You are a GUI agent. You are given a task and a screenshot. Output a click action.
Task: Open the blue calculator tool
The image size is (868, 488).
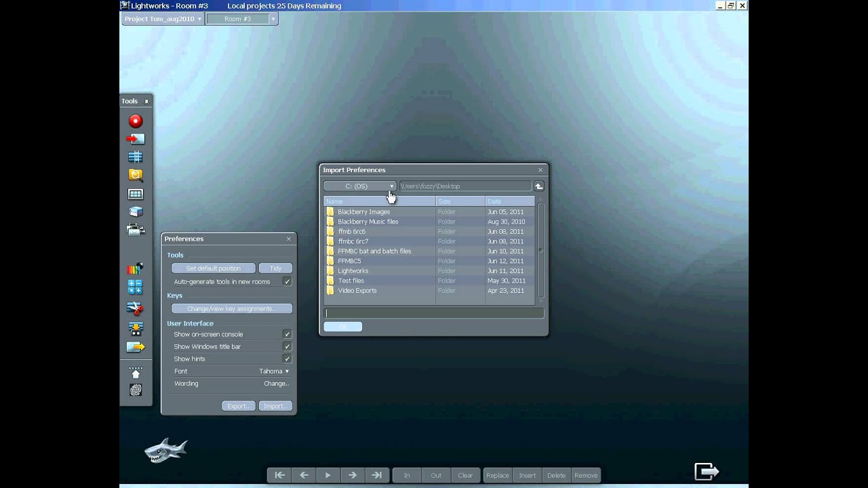[x=136, y=287]
